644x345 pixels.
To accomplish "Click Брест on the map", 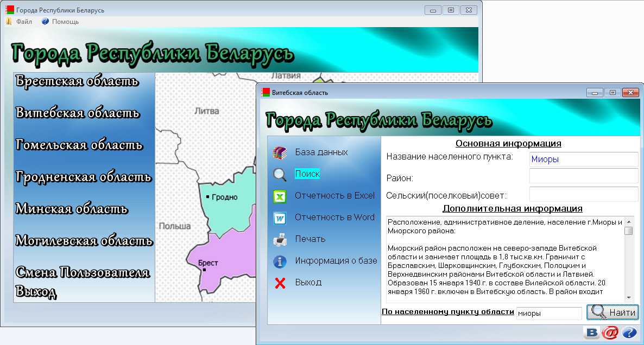I will point(208,264).
